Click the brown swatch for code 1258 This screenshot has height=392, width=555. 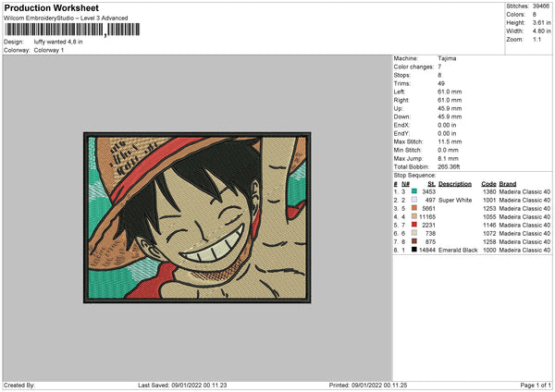pyautogui.click(x=414, y=241)
